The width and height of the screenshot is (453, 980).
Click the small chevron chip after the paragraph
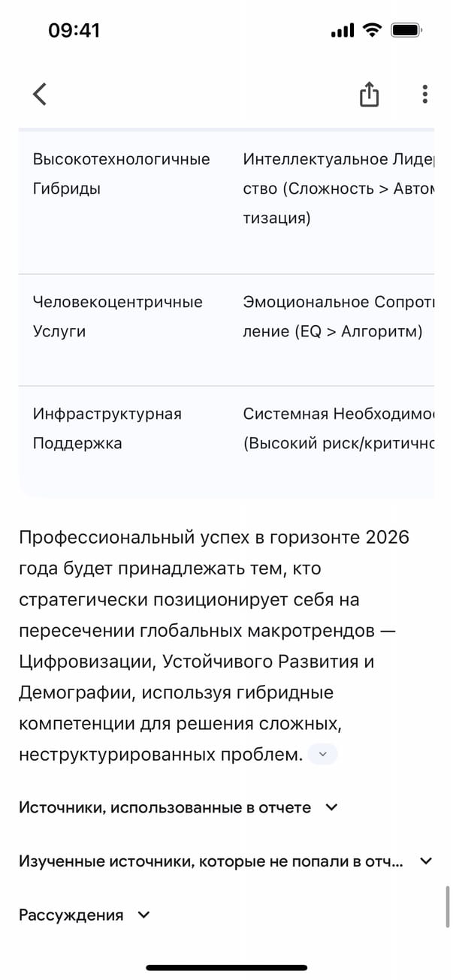click(x=323, y=755)
